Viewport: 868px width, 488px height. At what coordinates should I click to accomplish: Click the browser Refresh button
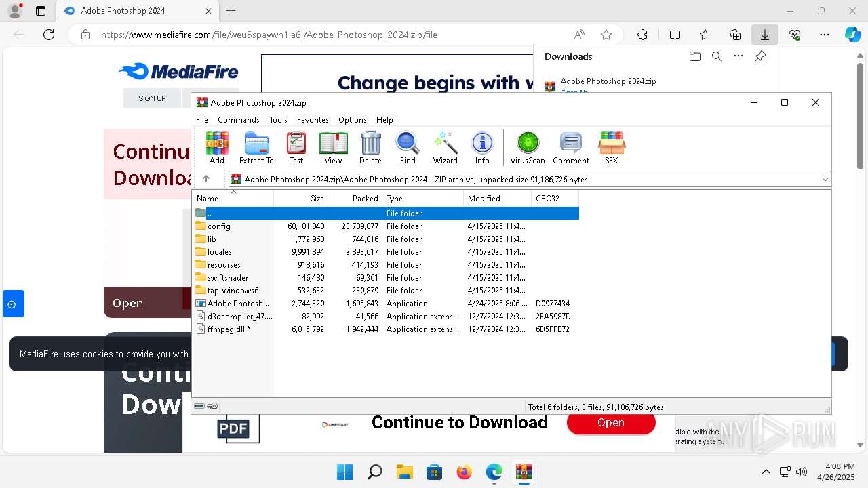coord(49,35)
